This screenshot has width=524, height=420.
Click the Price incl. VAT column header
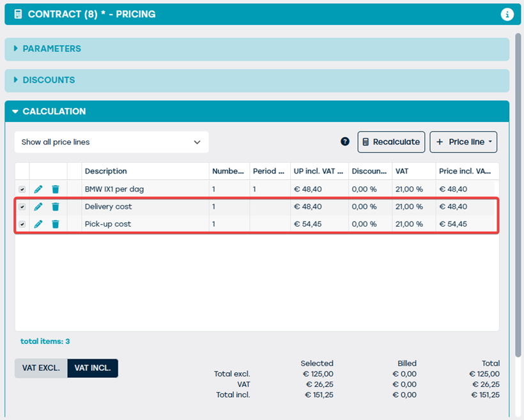(x=467, y=171)
